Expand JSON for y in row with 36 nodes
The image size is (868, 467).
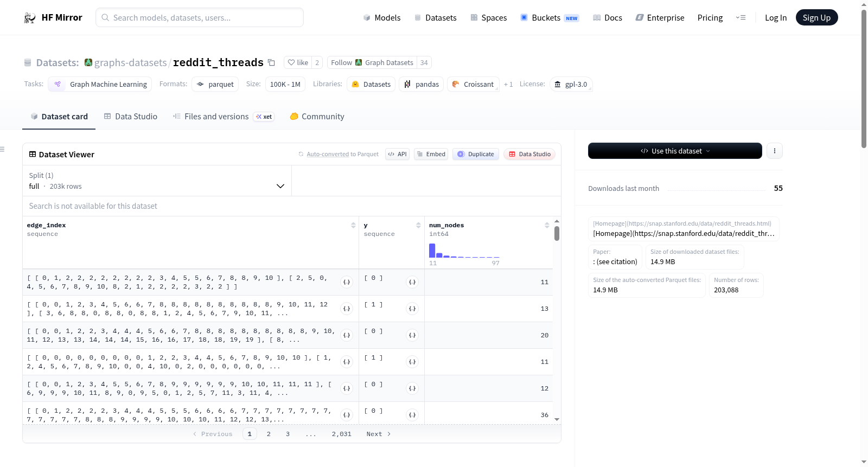click(412, 415)
